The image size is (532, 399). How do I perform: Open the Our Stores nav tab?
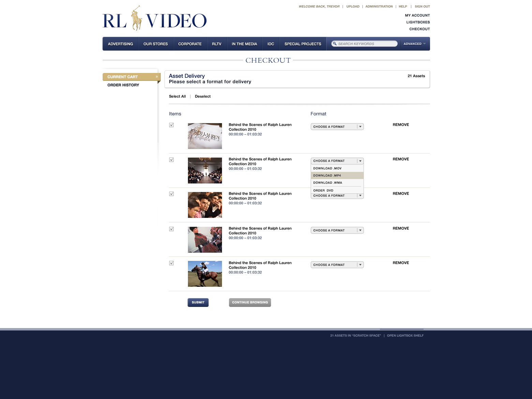(x=156, y=44)
